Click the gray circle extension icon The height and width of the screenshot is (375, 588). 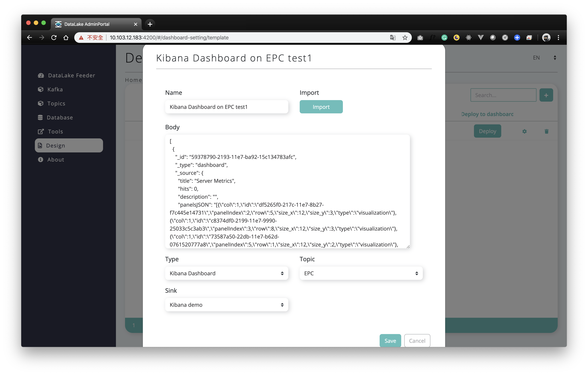click(x=493, y=37)
